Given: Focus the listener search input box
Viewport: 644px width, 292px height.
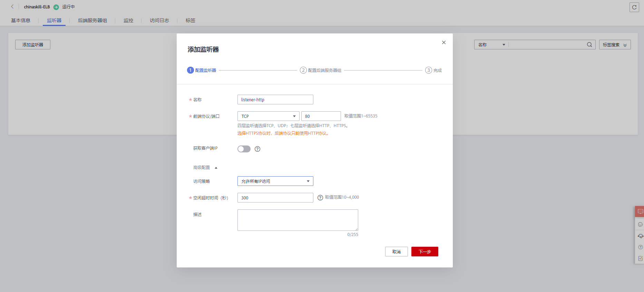Looking at the screenshot, I should pyautogui.click(x=547, y=45).
